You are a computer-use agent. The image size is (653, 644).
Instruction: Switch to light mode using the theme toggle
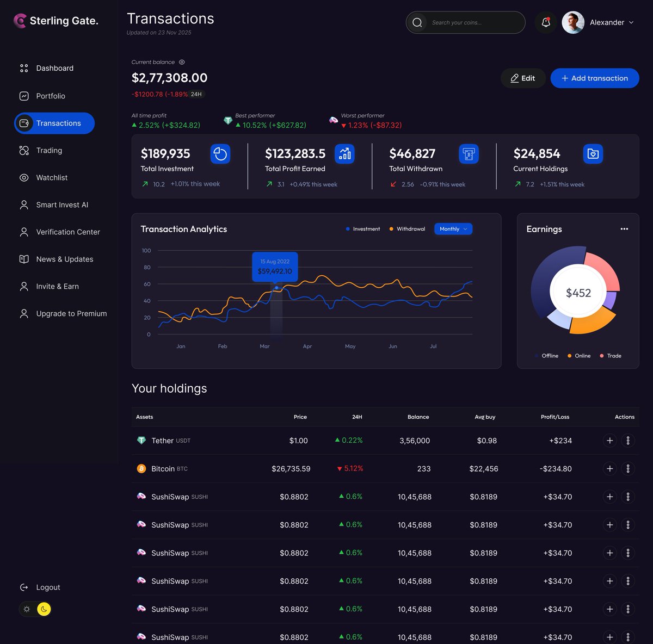click(27, 609)
